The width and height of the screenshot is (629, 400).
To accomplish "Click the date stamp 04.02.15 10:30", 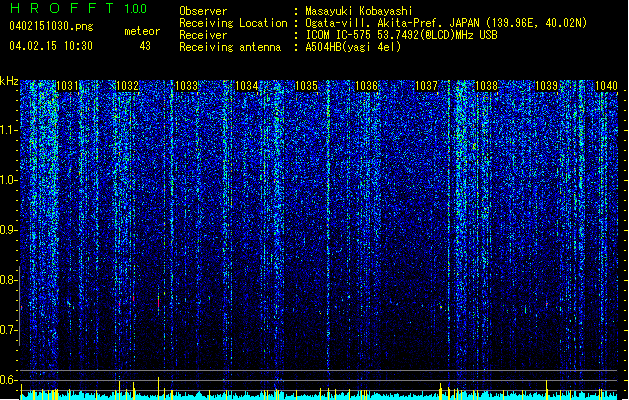I will click(x=51, y=46).
